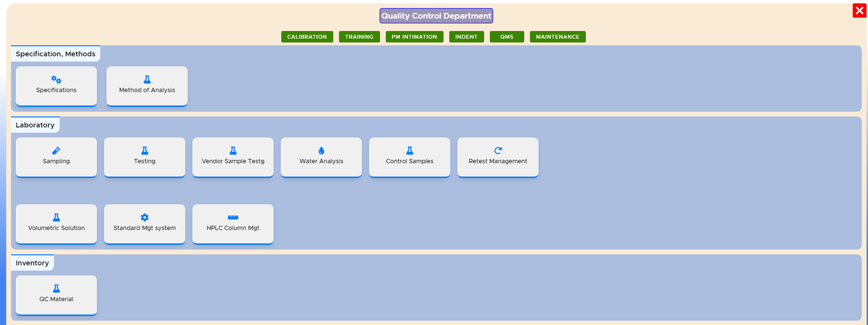The image size is (868, 325).
Task: Open Retest Management refresh-arrow icon
Action: tap(498, 151)
